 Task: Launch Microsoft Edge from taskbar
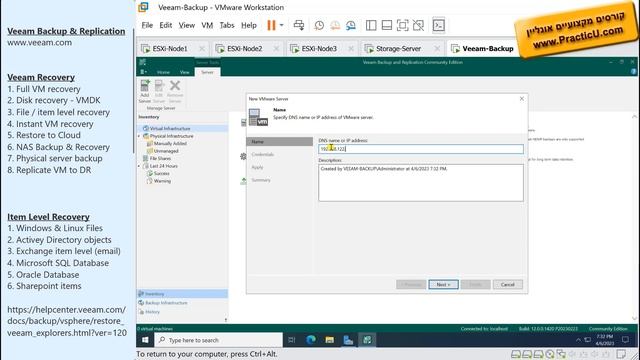(311, 340)
